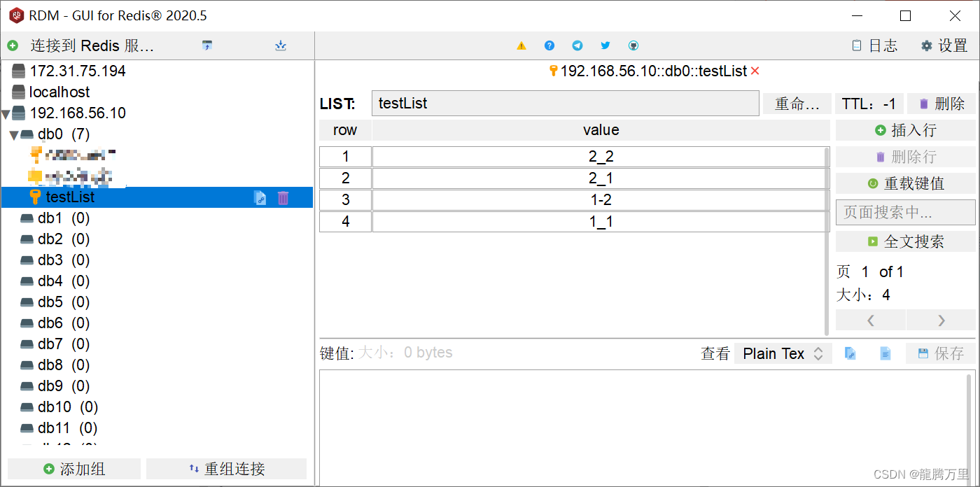Screen dimensions: 980x487
Task: Open the 日志 log tab
Action: click(x=875, y=46)
